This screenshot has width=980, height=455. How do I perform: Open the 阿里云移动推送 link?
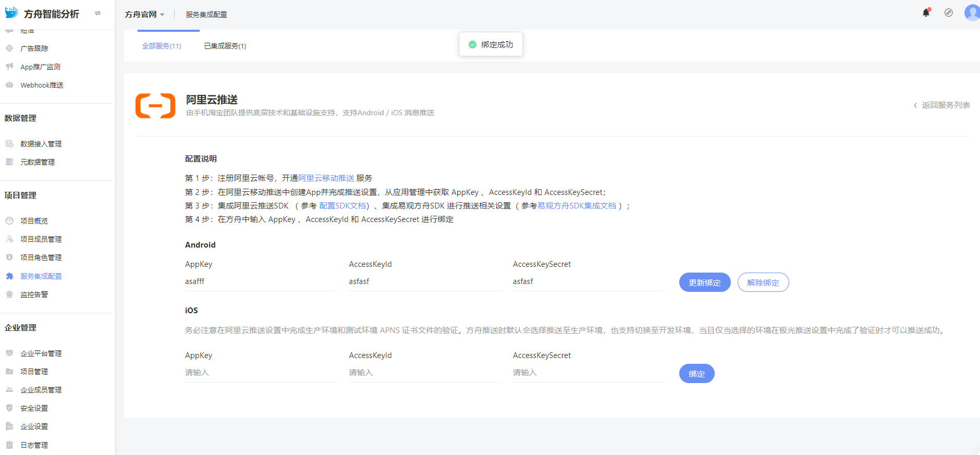[x=326, y=178]
